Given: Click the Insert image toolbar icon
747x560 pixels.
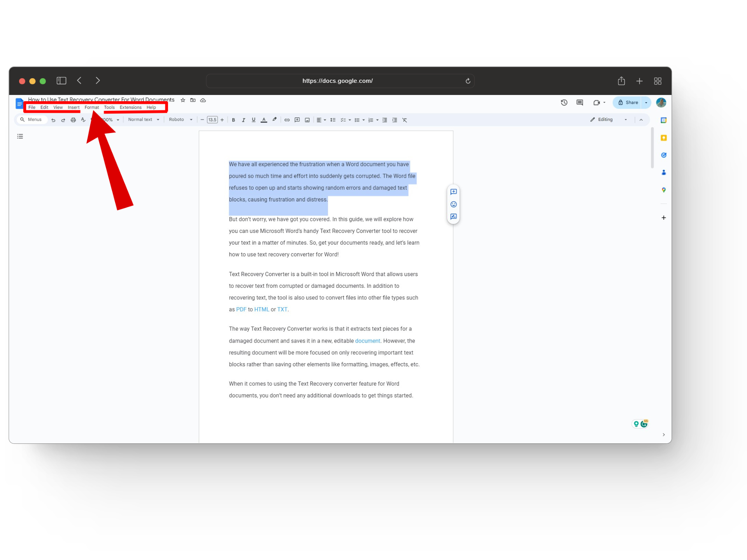Looking at the screenshot, I should [x=307, y=120].
